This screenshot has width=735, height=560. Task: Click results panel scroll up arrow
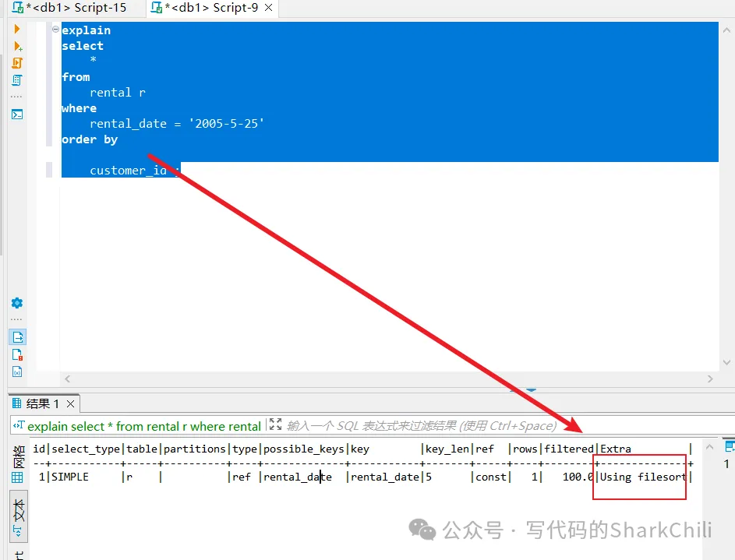point(710,447)
